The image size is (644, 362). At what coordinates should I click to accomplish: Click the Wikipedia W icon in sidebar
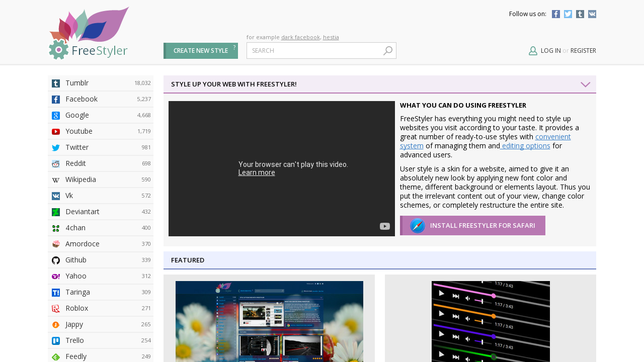tap(56, 180)
